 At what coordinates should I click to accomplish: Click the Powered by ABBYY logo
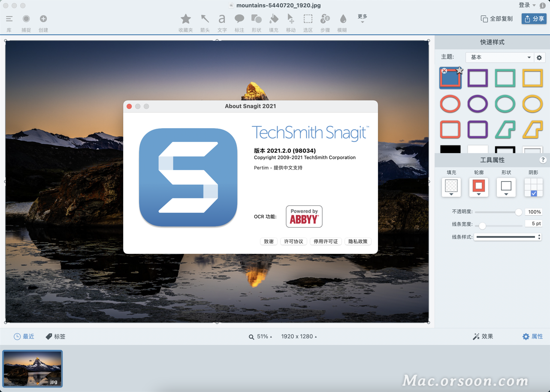[304, 217]
